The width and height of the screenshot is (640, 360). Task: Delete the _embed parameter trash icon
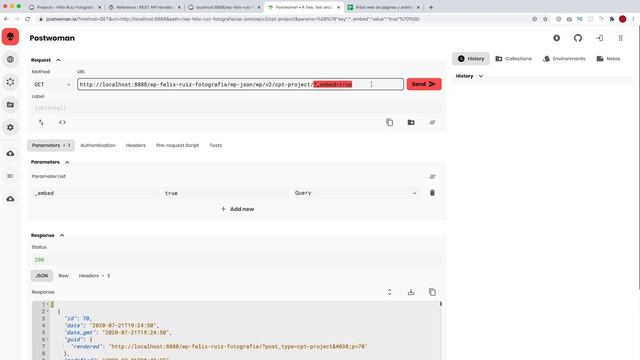pyautogui.click(x=432, y=193)
